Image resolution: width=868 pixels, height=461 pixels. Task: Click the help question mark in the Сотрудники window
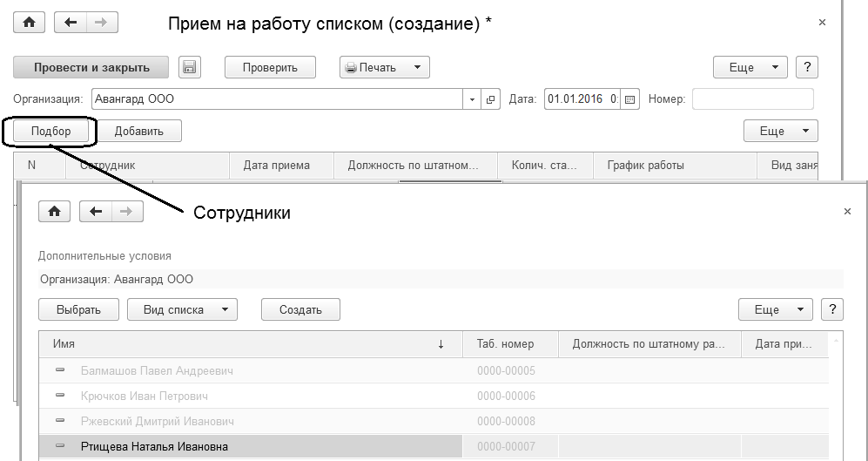click(x=833, y=309)
